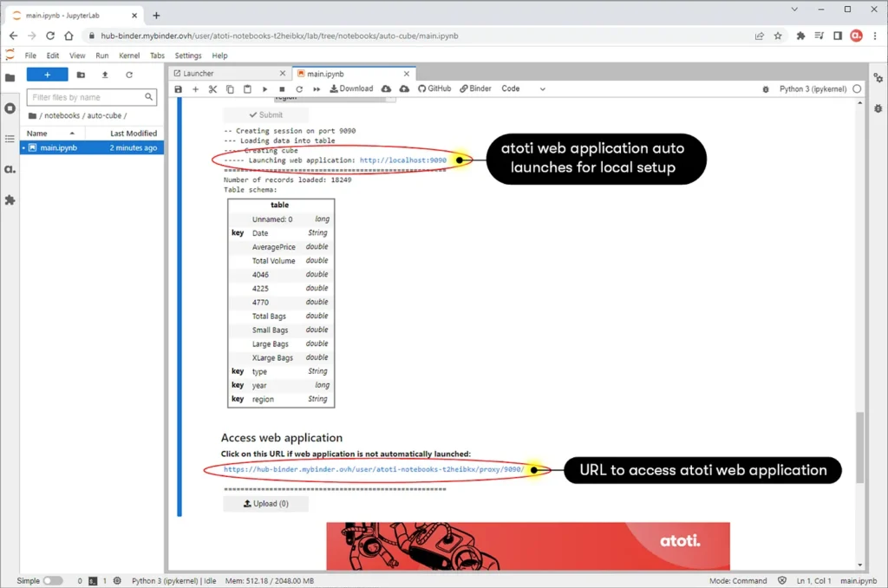This screenshot has height=588, width=888.
Task: Refresh the file browser list
Action: pyautogui.click(x=129, y=75)
